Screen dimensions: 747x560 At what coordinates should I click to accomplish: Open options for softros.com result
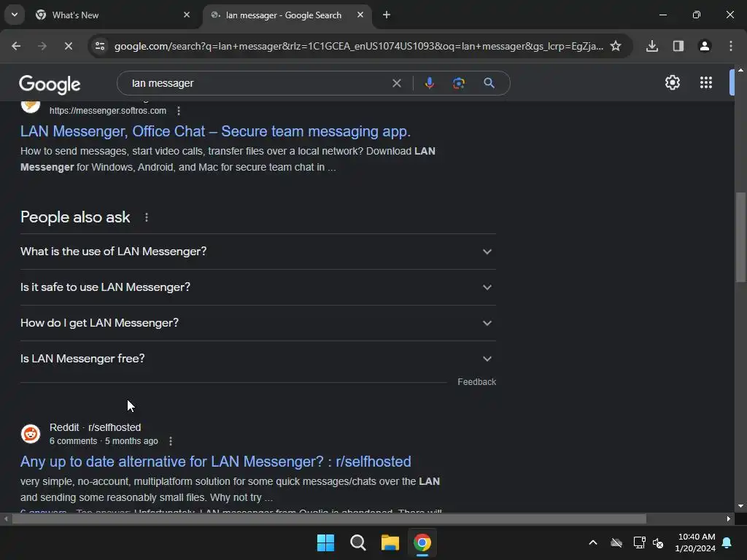[x=179, y=111]
